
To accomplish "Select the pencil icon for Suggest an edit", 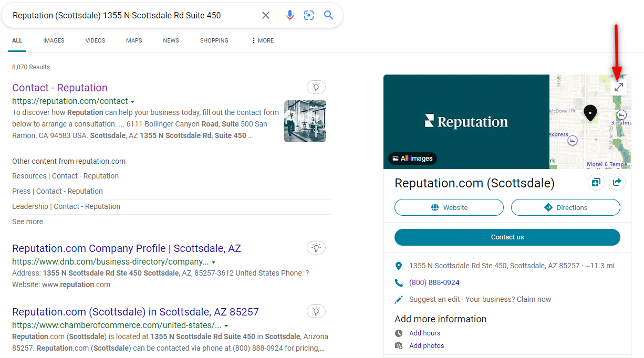I will click(398, 299).
